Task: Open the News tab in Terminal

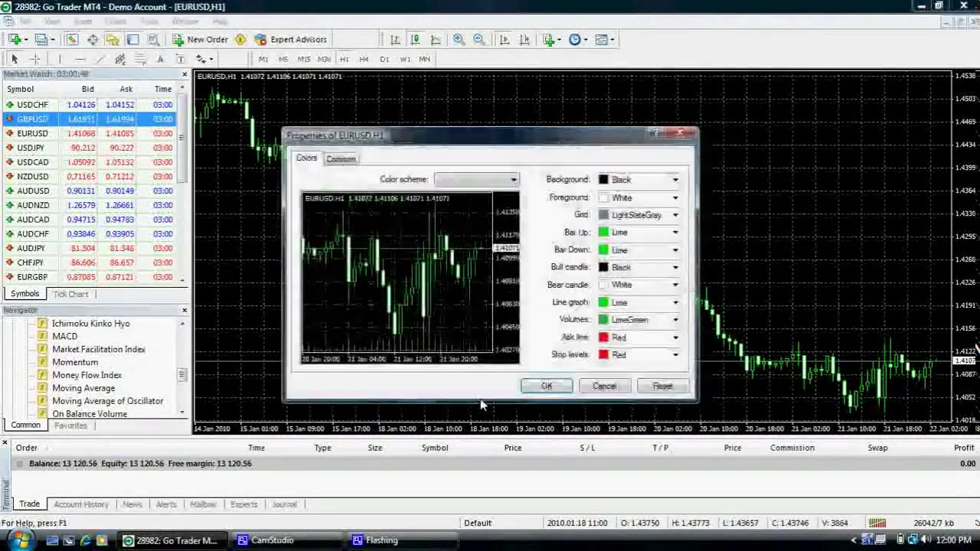Action: (x=132, y=504)
